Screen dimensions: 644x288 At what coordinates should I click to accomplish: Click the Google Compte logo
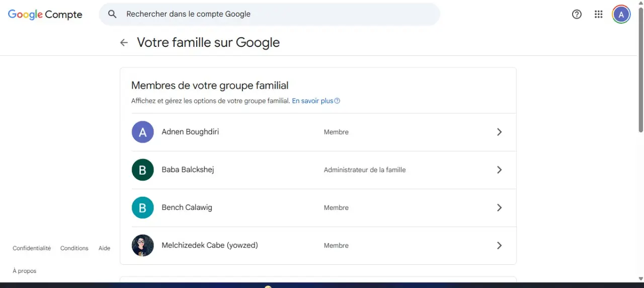pyautogui.click(x=45, y=15)
